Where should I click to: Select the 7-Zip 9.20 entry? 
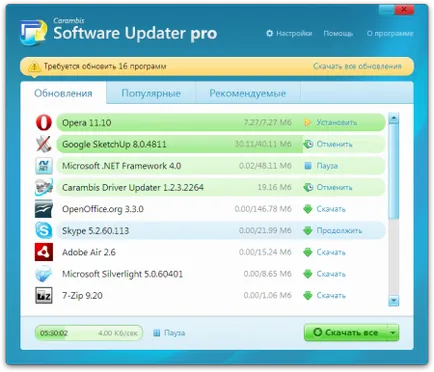(221, 295)
